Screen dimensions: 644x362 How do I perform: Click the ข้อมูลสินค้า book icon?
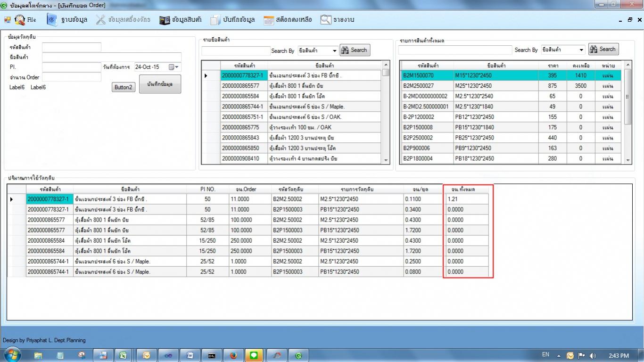[165, 20]
